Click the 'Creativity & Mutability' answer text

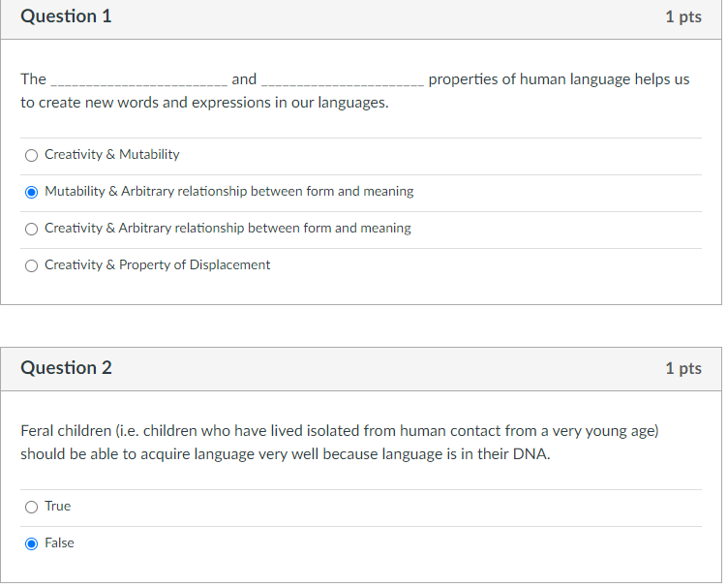pos(112,154)
